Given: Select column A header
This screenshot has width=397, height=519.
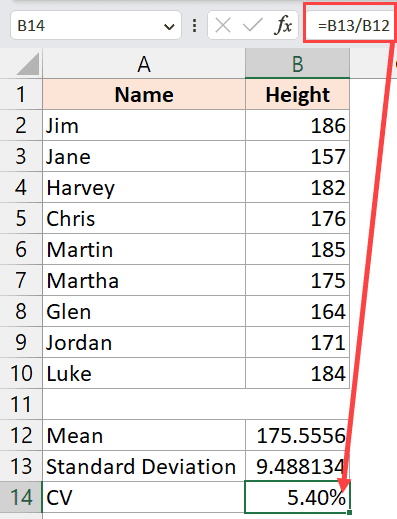Looking at the screenshot, I should click(144, 64).
